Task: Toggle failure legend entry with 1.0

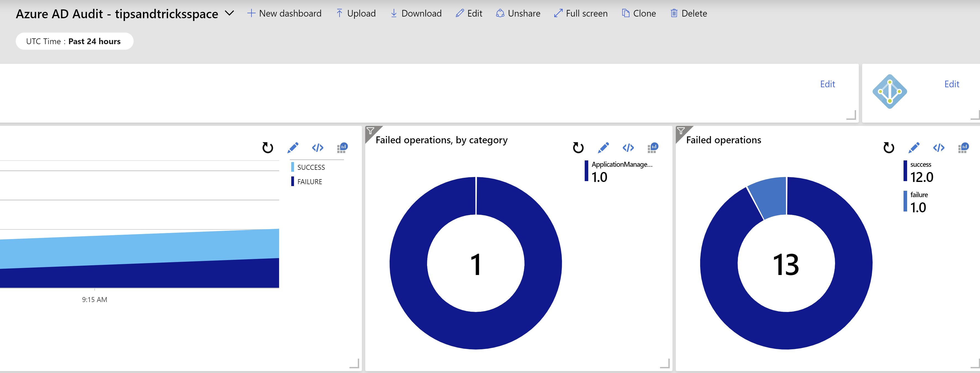Action: click(916, 201)
